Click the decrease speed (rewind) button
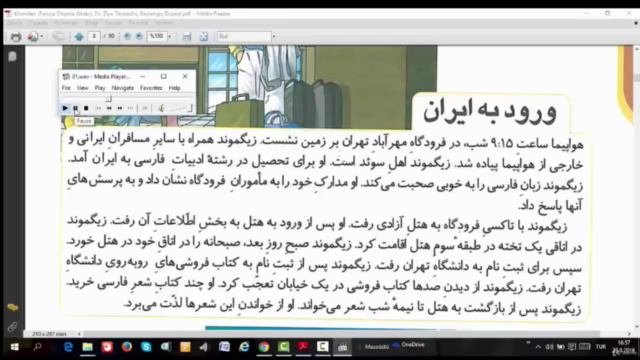Viewport: 640px width, 360px height. [109, 108]
